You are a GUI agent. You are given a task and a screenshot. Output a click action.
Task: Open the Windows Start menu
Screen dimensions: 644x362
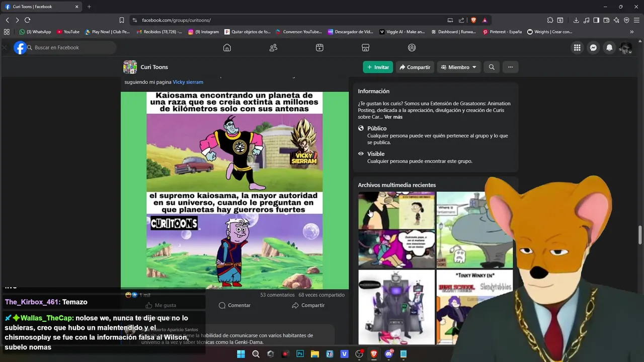coord(240,354)
